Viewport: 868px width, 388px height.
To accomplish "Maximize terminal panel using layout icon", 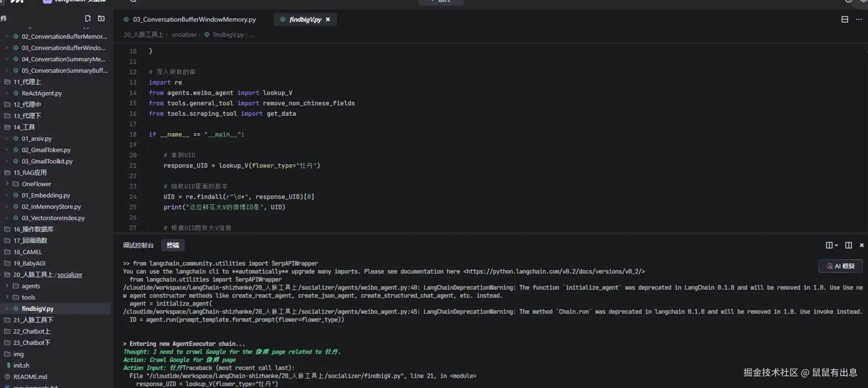I will 848,245.
